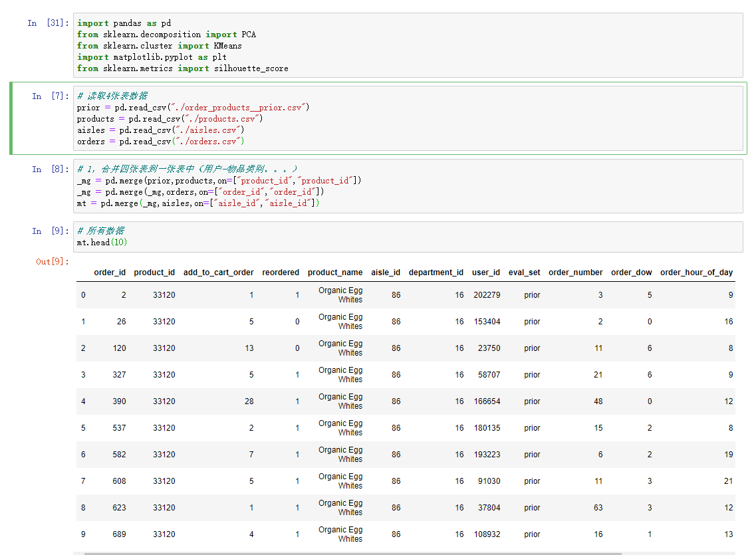Click the eval_set column header

[x=524, y=273]
